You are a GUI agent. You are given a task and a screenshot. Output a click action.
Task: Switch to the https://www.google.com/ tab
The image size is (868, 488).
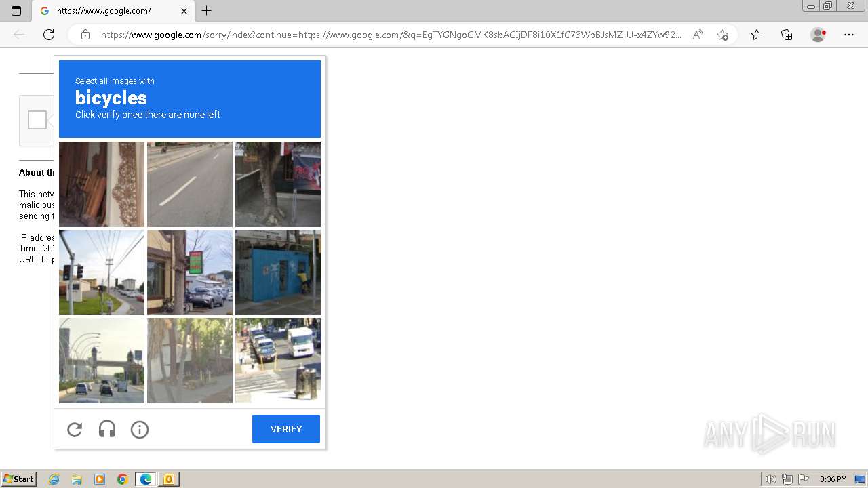(x=113, y=11)
